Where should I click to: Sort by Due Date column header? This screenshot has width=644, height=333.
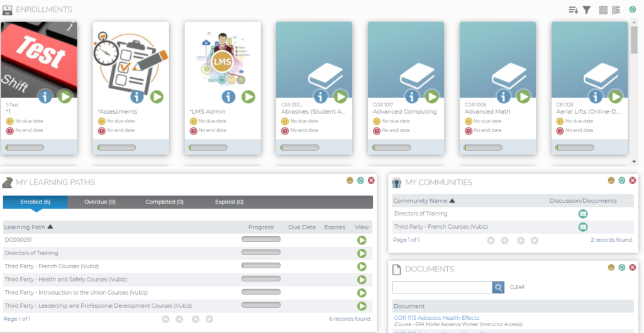pyautogui.click(x=302, y=227)
